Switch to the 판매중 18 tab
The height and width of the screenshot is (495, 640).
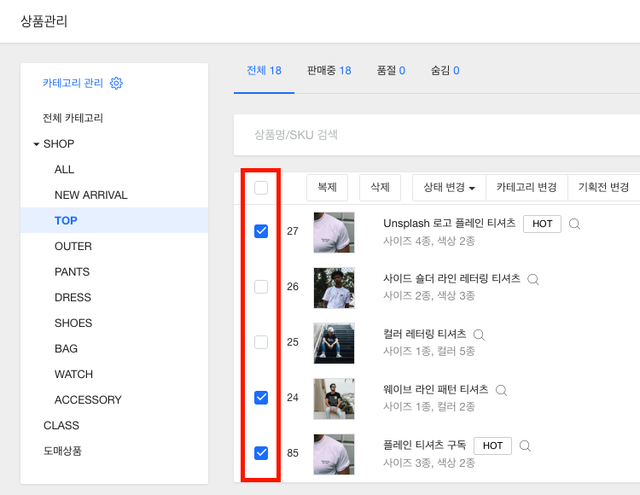tap(329, 71)
